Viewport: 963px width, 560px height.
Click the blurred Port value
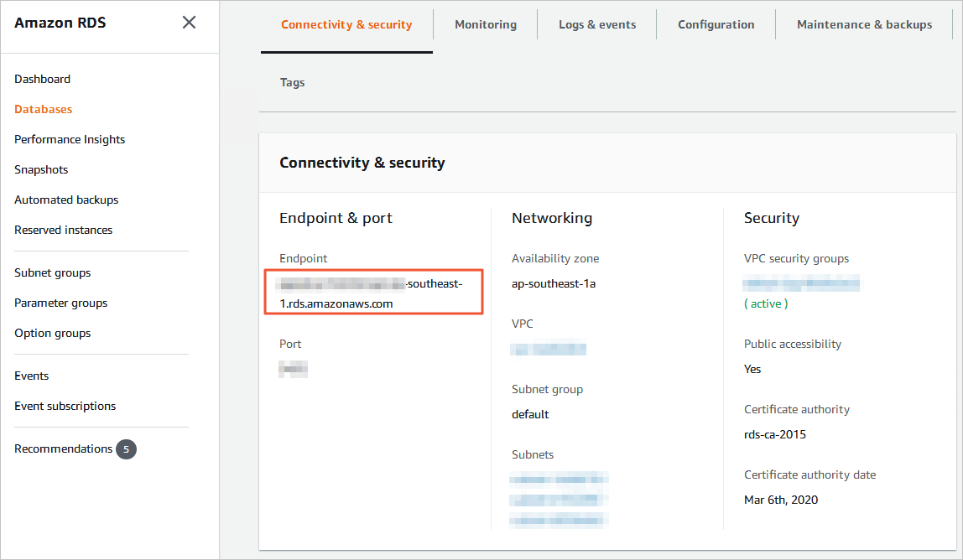293,369
